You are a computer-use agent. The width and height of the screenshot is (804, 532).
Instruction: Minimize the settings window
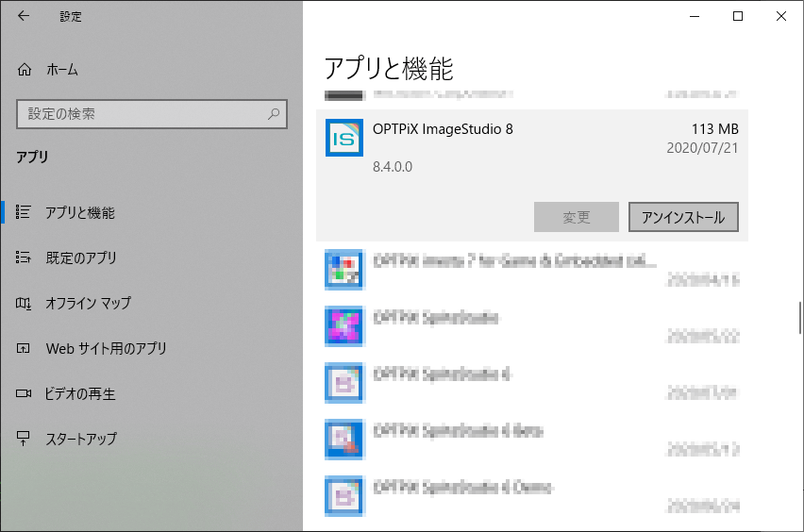(695, 16)
